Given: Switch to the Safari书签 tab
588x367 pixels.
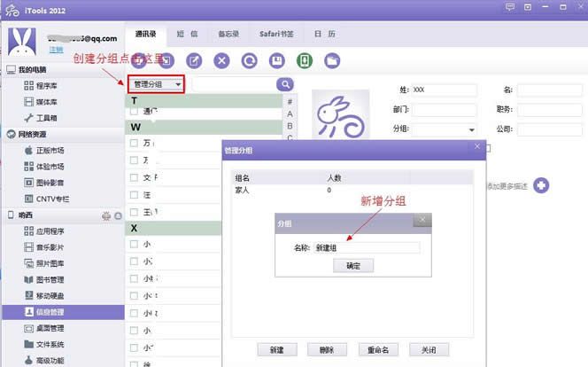Looking at the screenshot, I should 276,34.
